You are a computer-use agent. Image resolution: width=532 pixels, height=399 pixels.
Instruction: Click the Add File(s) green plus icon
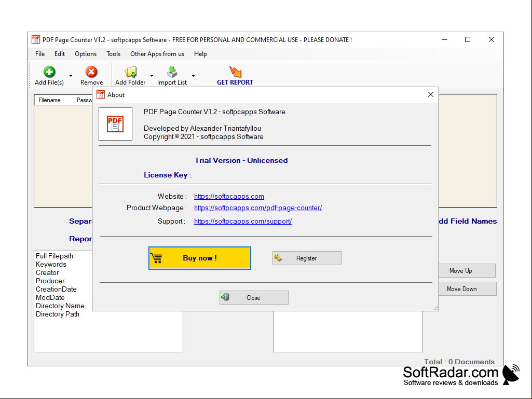(x=49, y=72)
